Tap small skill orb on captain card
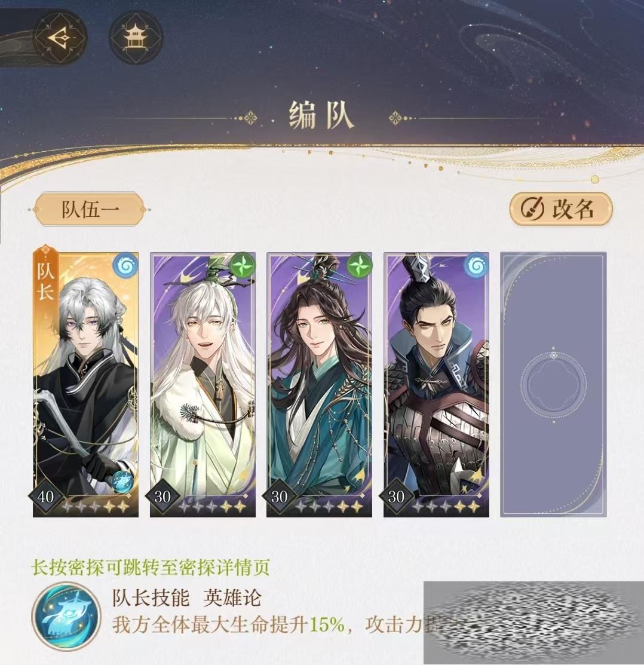The height and width of the screenshot is (665, 644). point(122,482)
